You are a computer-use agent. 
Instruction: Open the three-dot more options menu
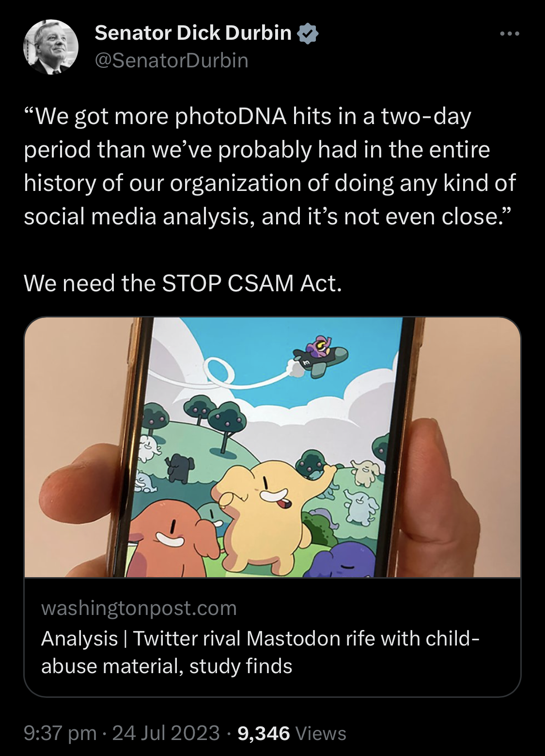pyautogui.click(x=510, y=33)
